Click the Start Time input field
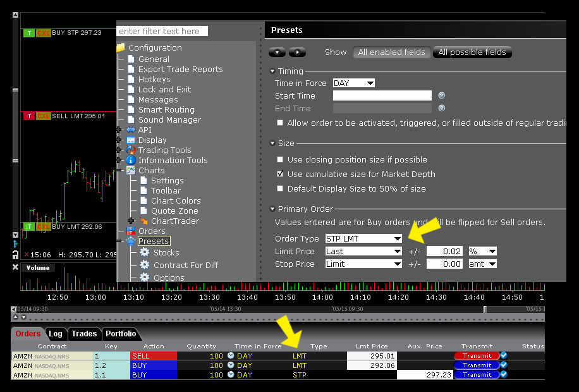579x392 pixels. tap(382, 95)
